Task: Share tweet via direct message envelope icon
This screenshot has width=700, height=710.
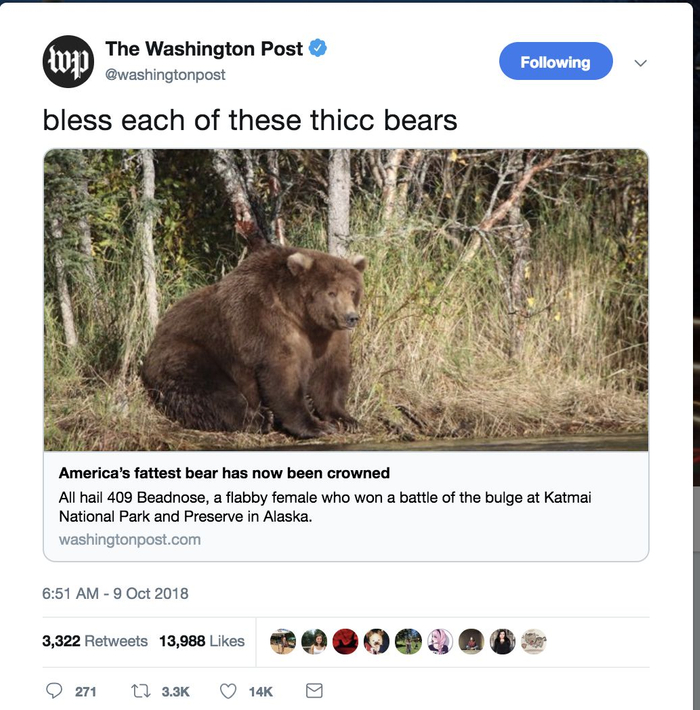Action: [313, 691]
